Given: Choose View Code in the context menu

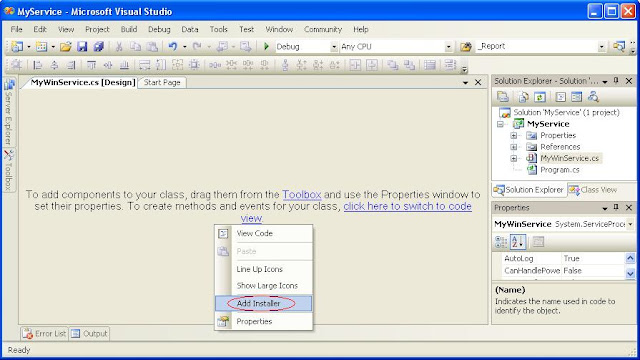Looking at the screenshot, I should coord(263,233).
